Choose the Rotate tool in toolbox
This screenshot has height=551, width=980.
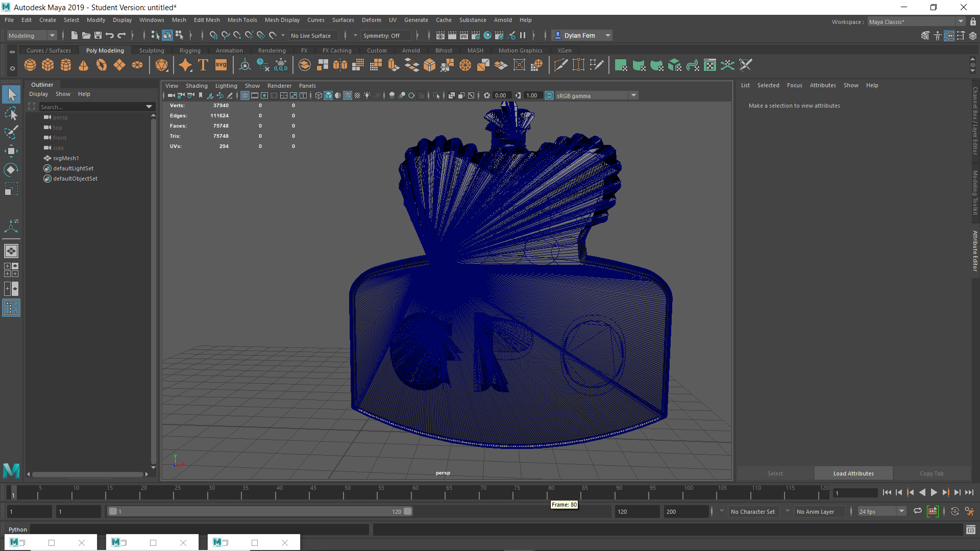point(11,170)
